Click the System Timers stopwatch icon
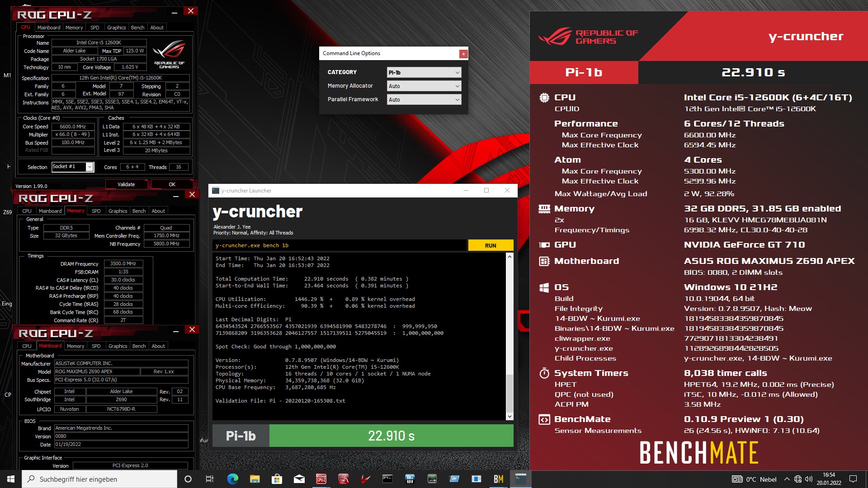 point(544,373)
